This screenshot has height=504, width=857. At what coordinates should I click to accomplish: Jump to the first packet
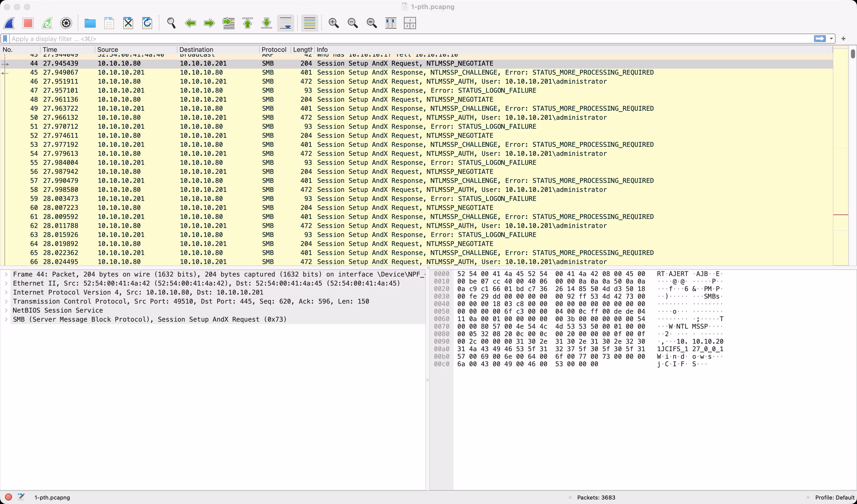[x=248, y=23]
